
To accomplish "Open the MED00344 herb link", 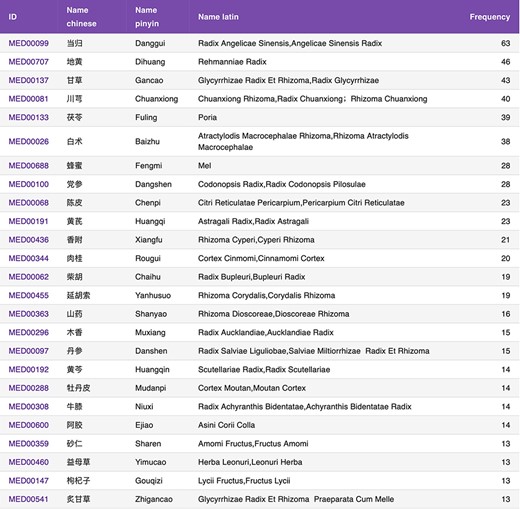I will tap(29, 258).
